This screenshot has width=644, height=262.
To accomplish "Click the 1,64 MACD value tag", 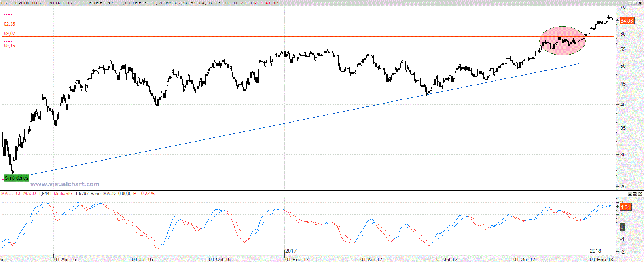I will [625, 207].
